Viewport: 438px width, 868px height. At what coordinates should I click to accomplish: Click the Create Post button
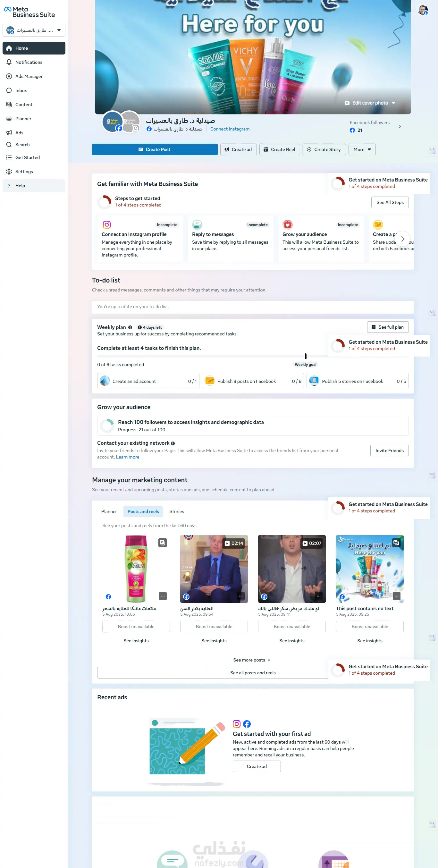pyautogui.click(x=155, y=150)
